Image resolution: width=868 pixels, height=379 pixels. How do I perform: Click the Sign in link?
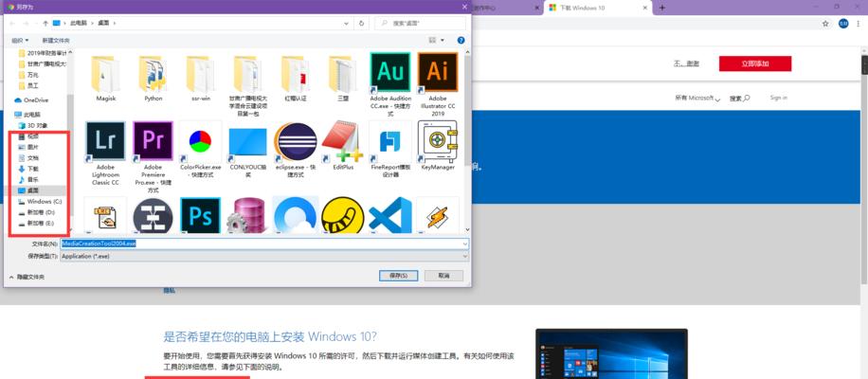click(778, 98)
